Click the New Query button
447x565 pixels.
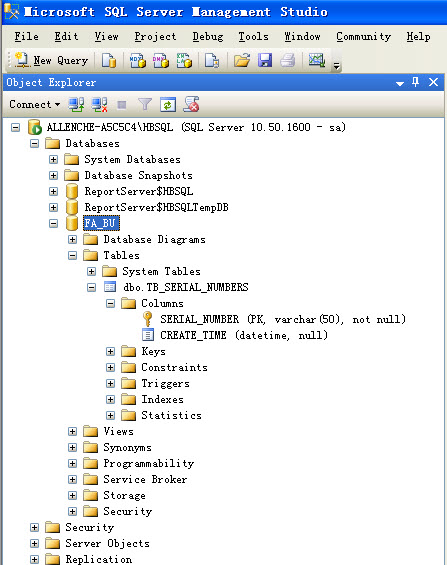click(x=51, y=60)
